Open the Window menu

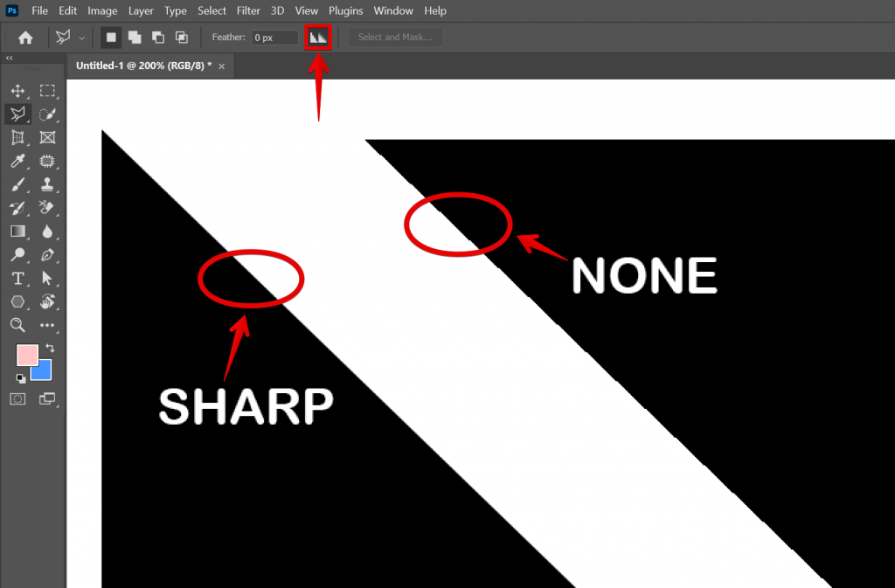pos(393,10)
